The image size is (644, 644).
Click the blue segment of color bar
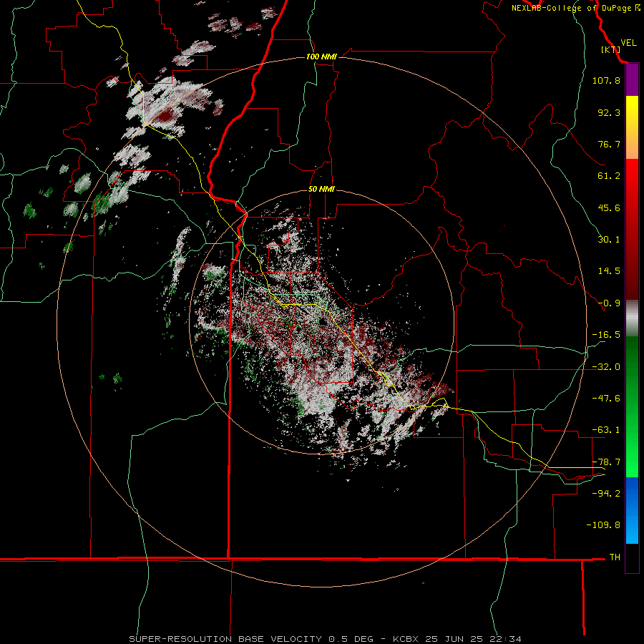pos(632,510)
